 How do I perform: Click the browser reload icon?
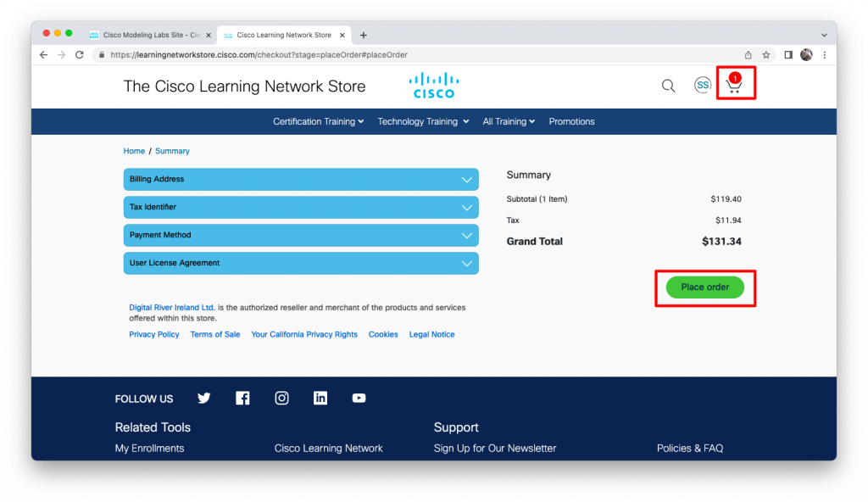(79, 53)
